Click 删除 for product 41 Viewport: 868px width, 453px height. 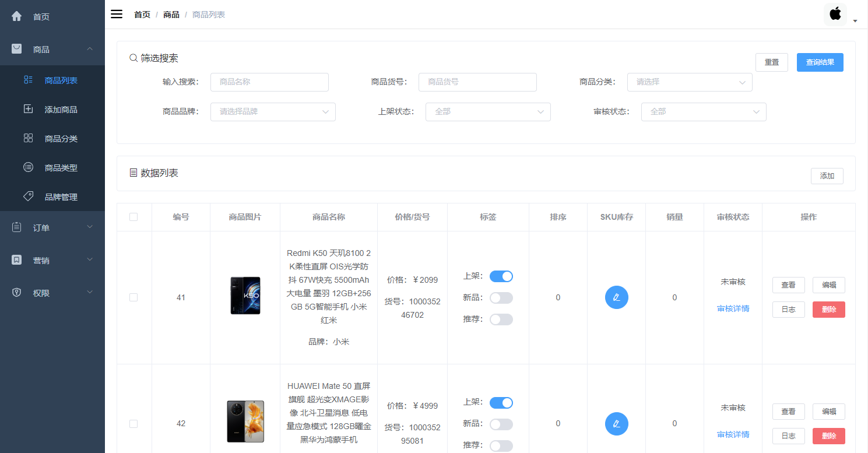[829, 310]
